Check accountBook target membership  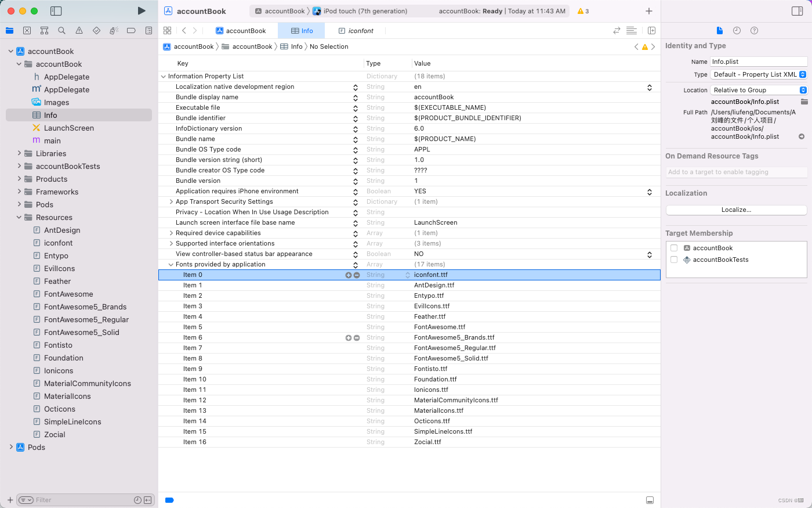pyautogui.click(x=674, y=248)
